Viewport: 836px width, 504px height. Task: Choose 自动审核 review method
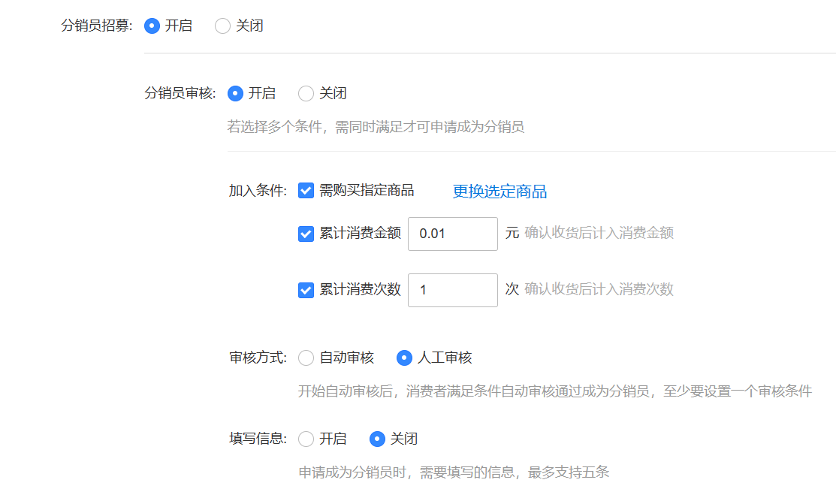pos(306,358)
